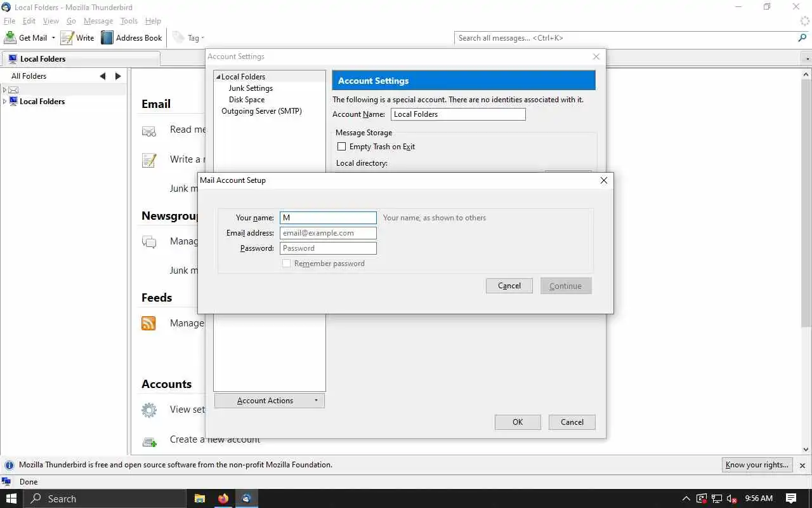Click the Create a new account icon
Image resolution: width=812 pixels, height=508 pixels.
[148, 441]
